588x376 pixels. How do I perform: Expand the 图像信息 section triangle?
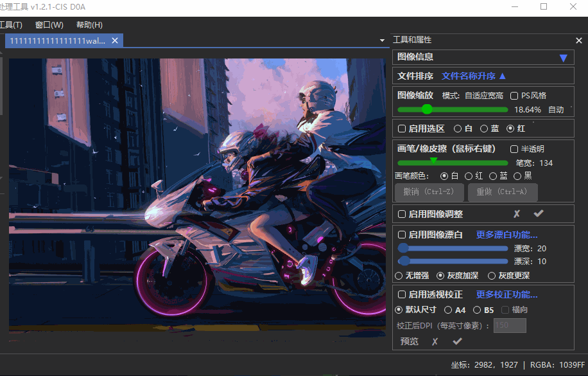pos(563,58)
